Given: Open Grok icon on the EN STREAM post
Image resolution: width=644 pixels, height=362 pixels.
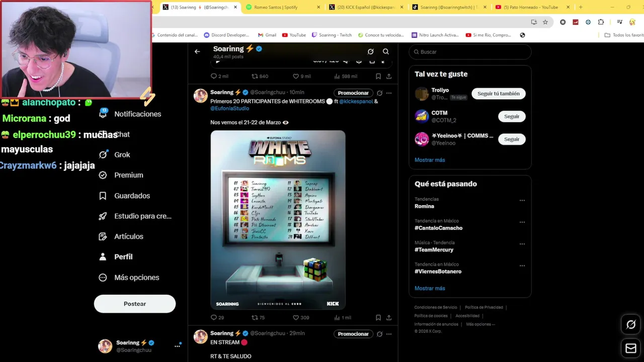Looking at the screenshot, I should pyautogui.click(x=380, y=334).
